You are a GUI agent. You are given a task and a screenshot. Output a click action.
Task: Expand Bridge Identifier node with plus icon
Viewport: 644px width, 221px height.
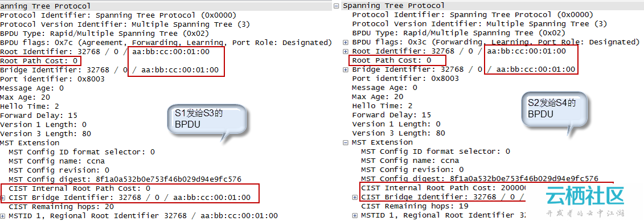pos(346,69)
